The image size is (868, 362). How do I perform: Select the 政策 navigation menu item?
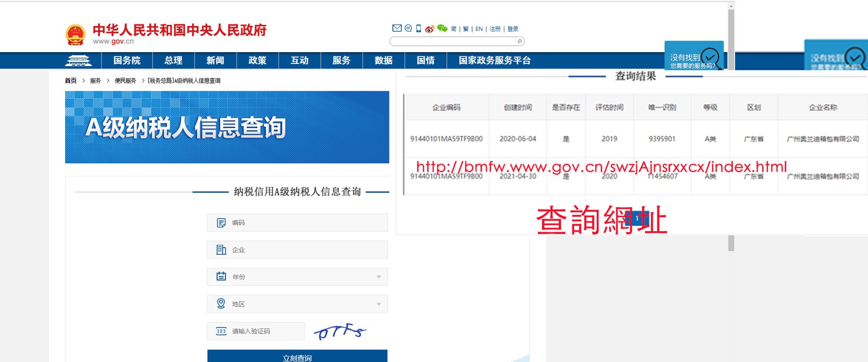pyautogui.click(x=257, y=60)
